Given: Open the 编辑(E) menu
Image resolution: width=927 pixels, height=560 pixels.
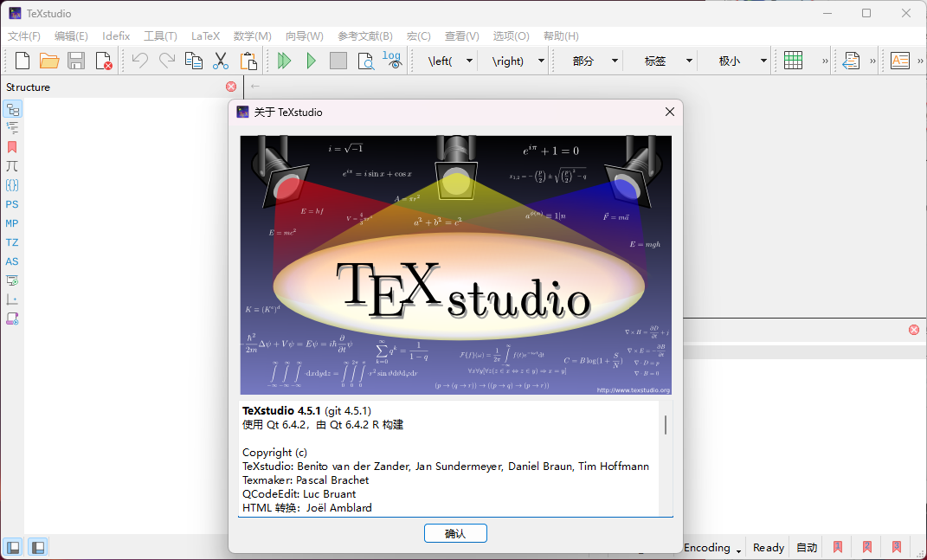Looking at the screenshot, I should (x=71, y=36).
